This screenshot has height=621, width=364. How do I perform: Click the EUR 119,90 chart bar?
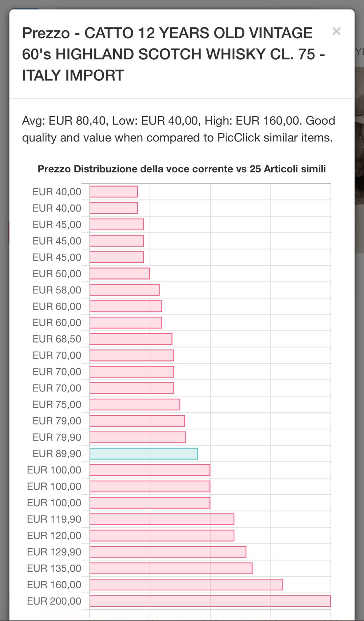(162, 519)
